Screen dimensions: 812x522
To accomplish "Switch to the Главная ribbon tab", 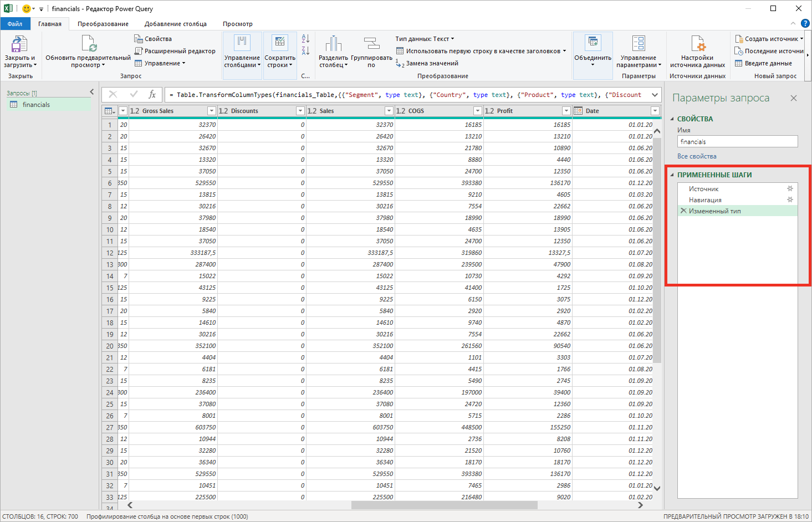I will [50, 24].
